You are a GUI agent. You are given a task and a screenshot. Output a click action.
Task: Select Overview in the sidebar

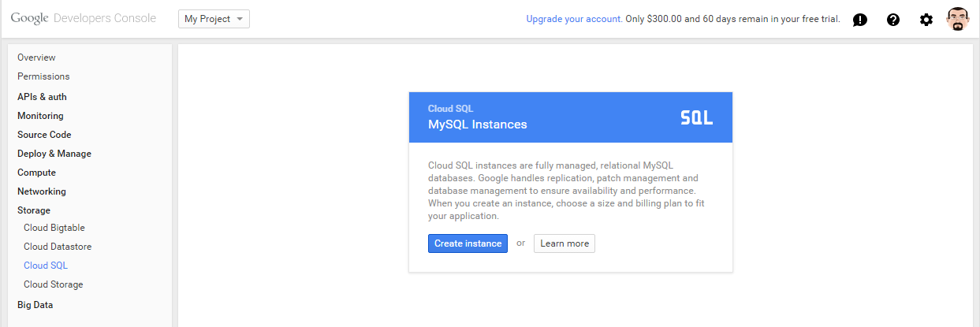click(36, 58)
